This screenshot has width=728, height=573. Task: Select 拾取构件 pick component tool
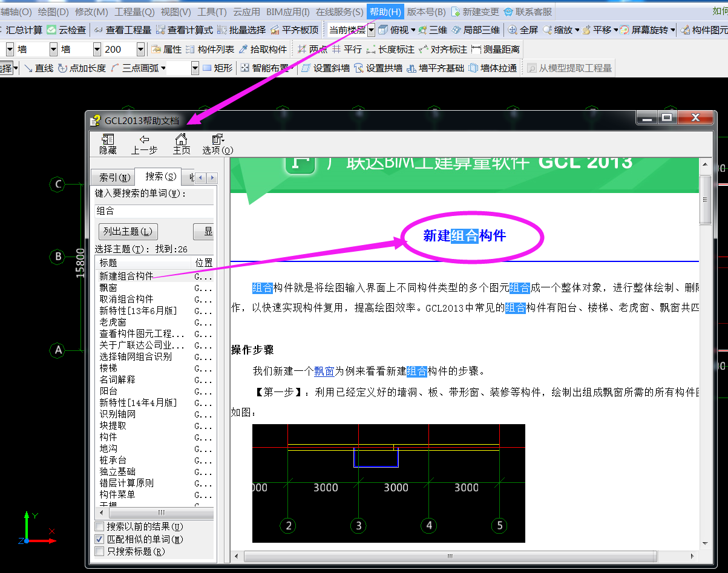click(263, 49)
